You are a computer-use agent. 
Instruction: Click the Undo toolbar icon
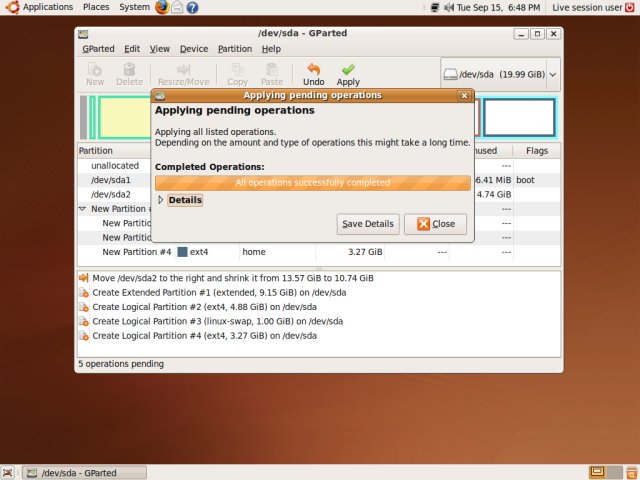[313, 69]
